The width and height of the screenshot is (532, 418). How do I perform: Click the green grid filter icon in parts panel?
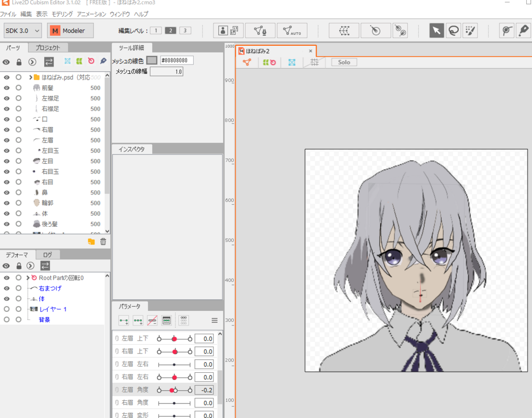(79, 61)
